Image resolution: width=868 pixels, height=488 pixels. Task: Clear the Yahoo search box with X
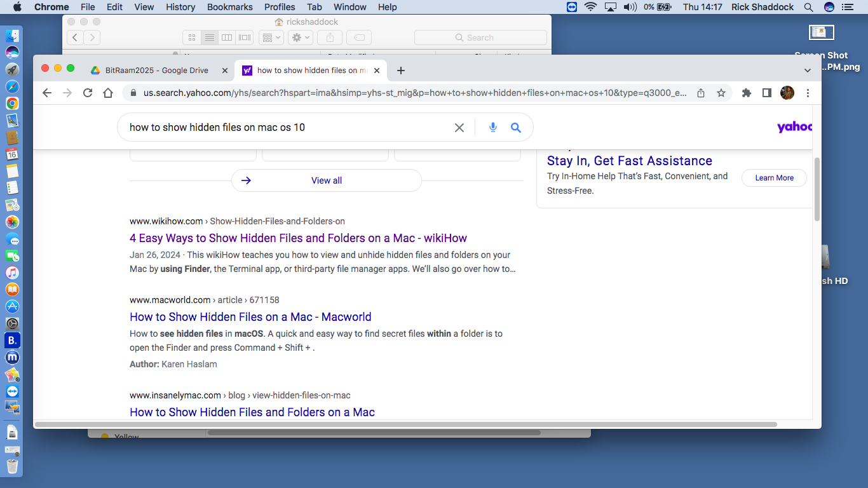click(459, 128)
